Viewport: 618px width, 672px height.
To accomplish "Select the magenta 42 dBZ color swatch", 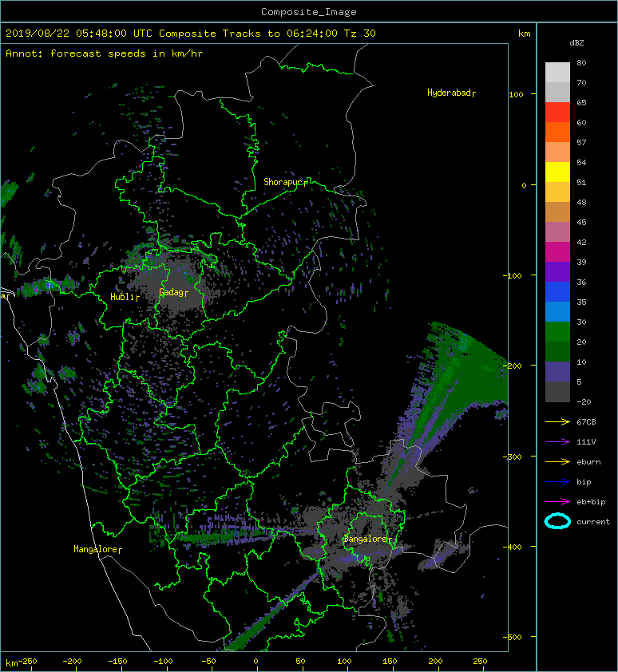I will click(x=557, y=252).
